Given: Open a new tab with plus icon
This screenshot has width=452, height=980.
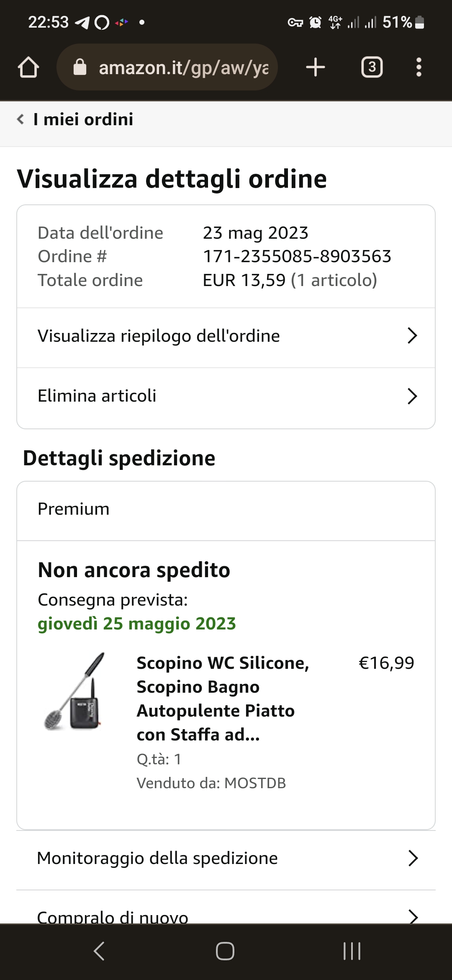Looking at the screenshot, I should (x=316, y=67).
